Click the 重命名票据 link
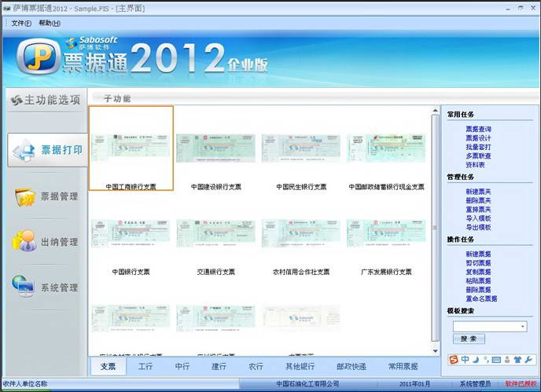 click(x=481, y=299)
